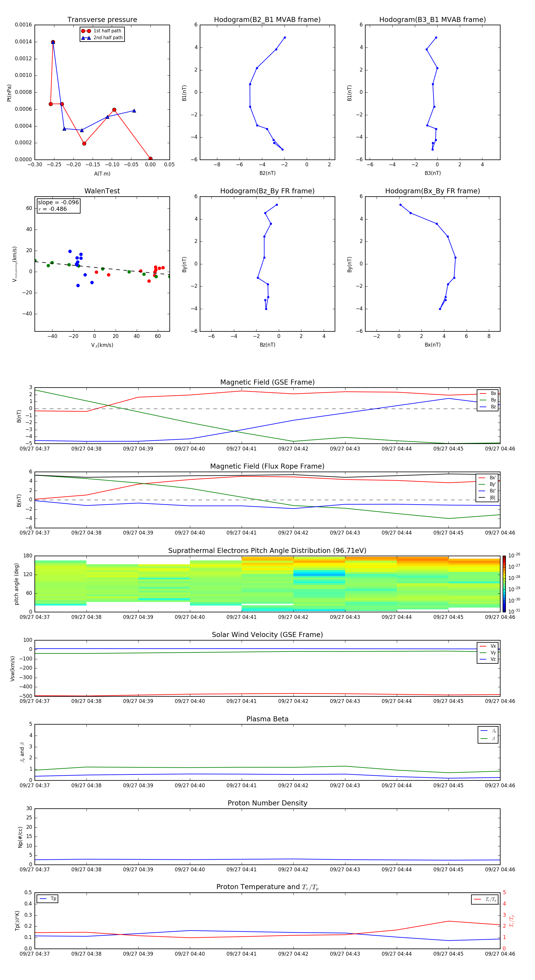Viewport: 535px width, 980px height.
Task: Click the '2nd half path' legend entry
Action: [x=102, y=38]
